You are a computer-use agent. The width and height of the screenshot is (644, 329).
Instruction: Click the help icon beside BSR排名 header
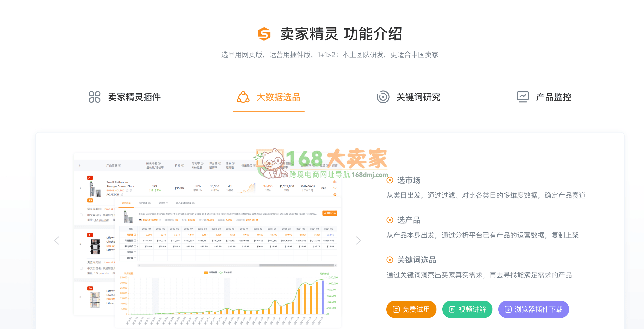[159, 163]
